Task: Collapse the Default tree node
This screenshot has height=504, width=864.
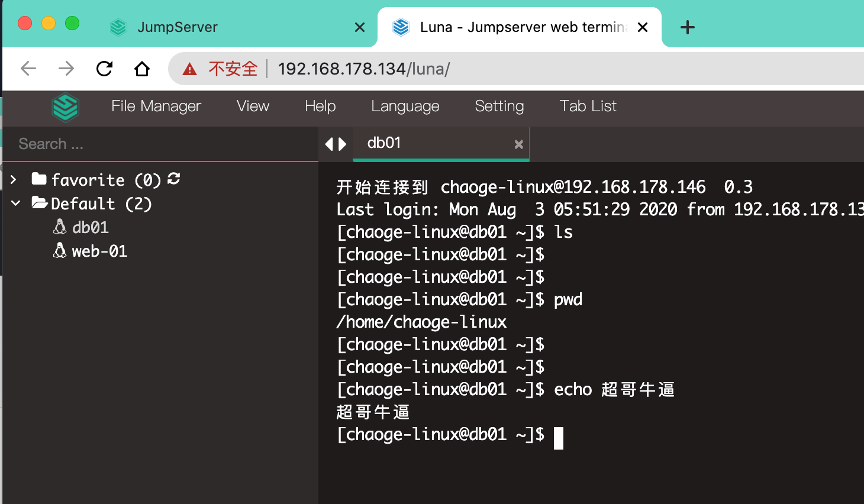Action: (x=15, y=203)
